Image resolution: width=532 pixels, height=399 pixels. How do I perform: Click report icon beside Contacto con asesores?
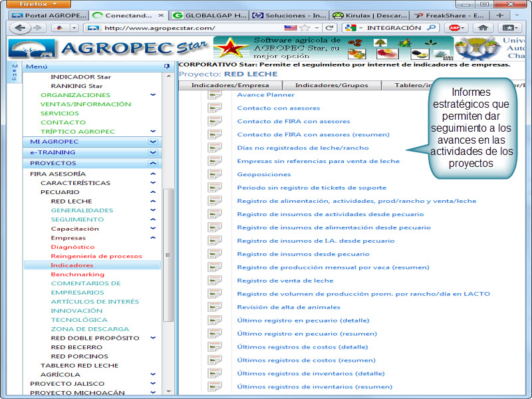214,108
